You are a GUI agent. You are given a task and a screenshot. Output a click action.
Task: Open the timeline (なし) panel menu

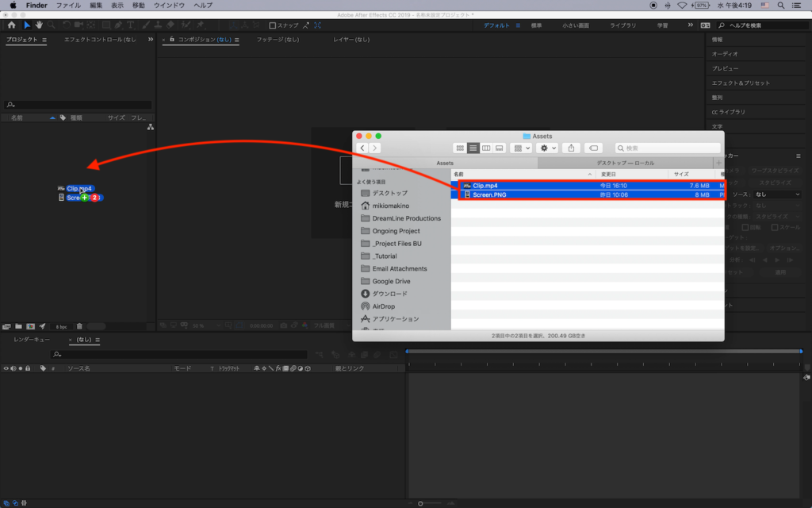[98, 340]
